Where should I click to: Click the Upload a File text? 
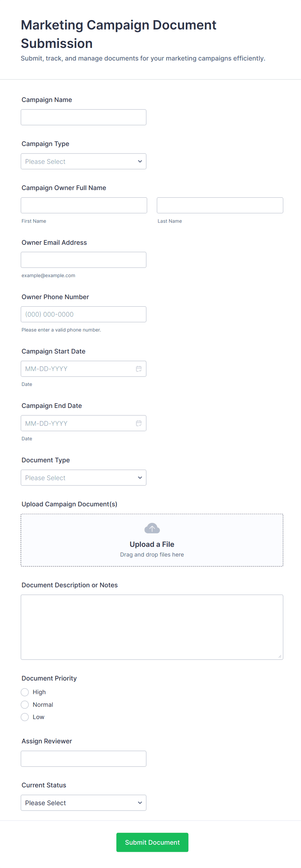[152, 544]
